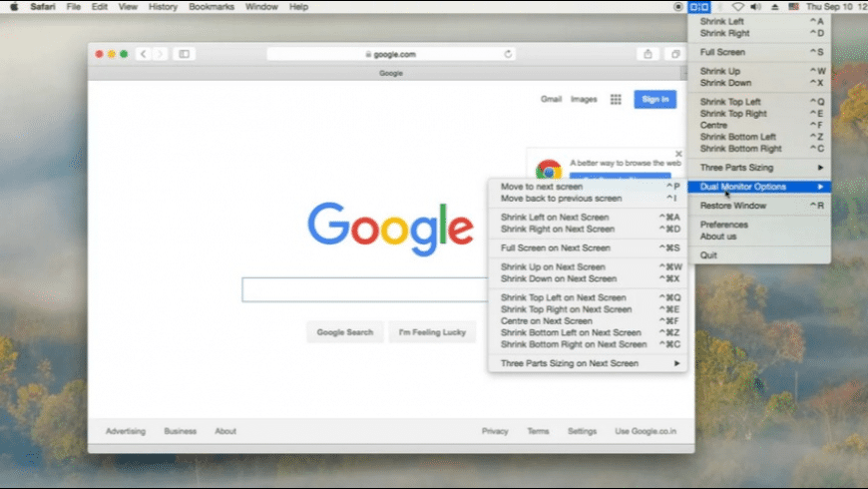Image resolution: width=868 pixels, height=489 pixels.
Task: Reload the page with refresh icon
Action: tap(508, 54)
